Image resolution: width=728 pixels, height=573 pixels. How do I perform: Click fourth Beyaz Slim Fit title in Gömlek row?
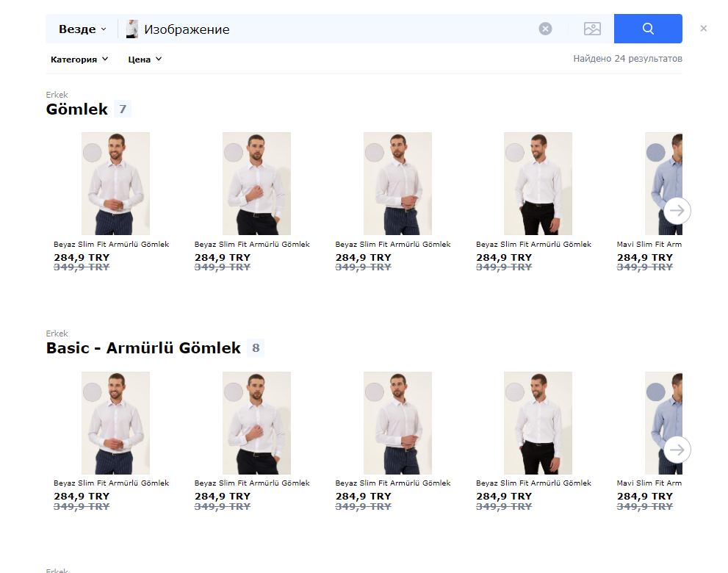pos(533,244)
